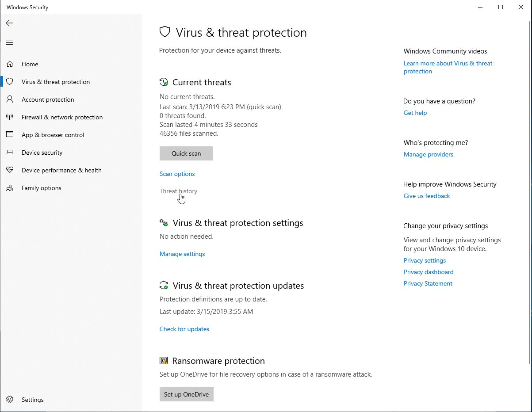Click 'Last update: 3/15/2019 3:55 AM' text
The image size is (532, 412).
pos(206,312)
